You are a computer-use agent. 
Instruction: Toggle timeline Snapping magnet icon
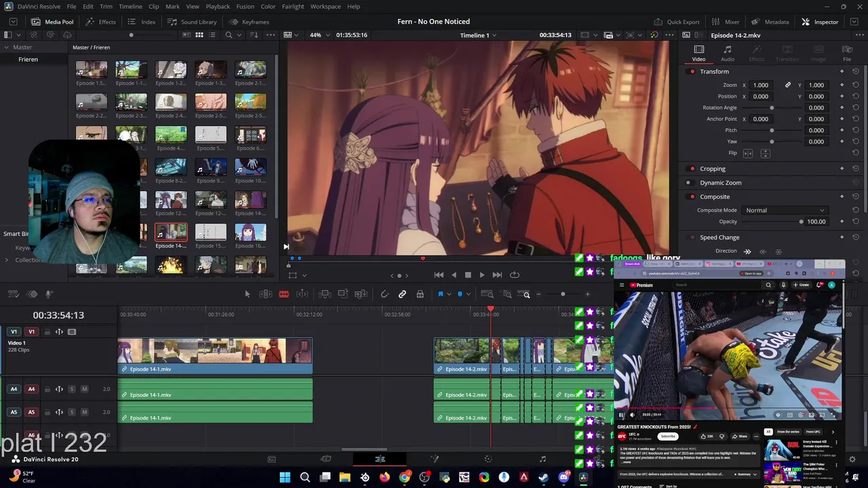click(x=384, y=294)
